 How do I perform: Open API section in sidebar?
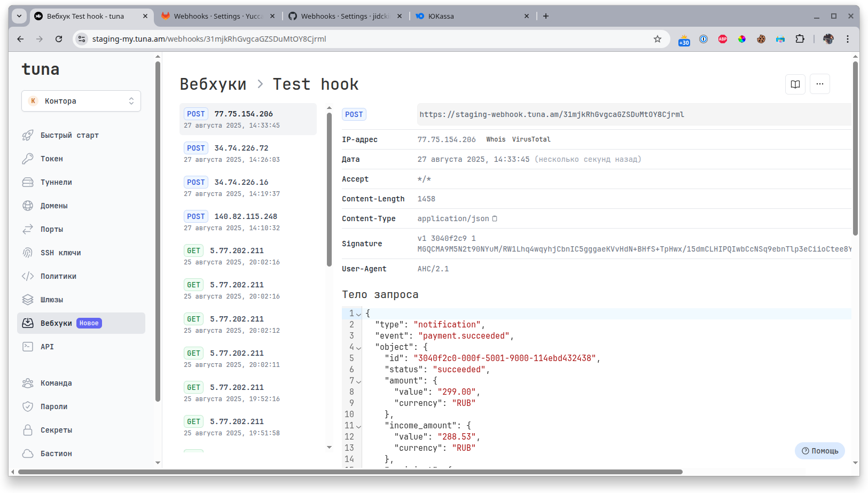click(x=81, y=347)
